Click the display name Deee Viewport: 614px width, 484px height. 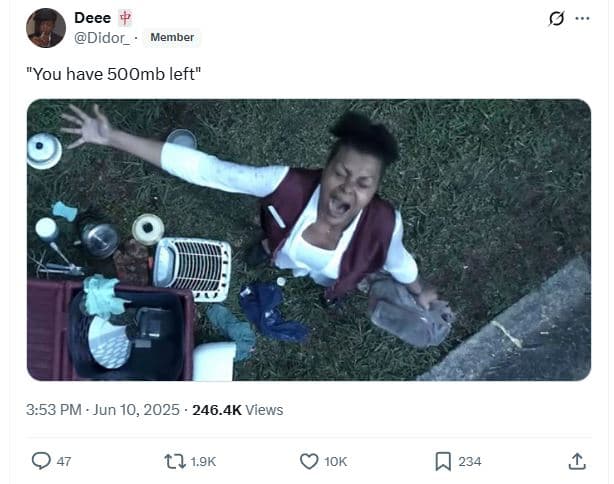pyautogui.click(x=92, y=18)
